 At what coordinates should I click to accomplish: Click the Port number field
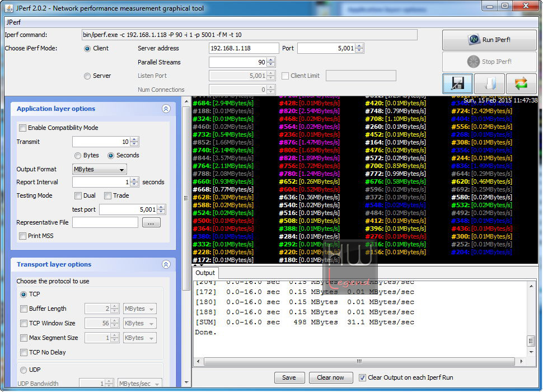click(326, 49)
